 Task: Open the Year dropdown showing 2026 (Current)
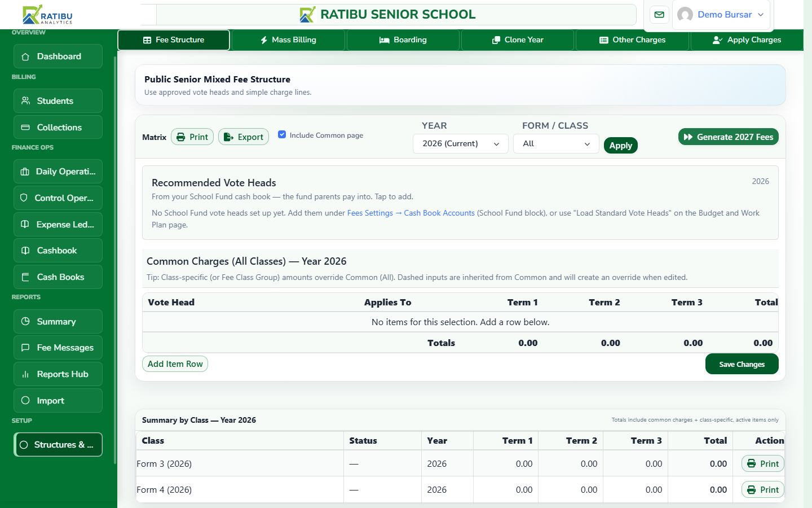[461, 143]
